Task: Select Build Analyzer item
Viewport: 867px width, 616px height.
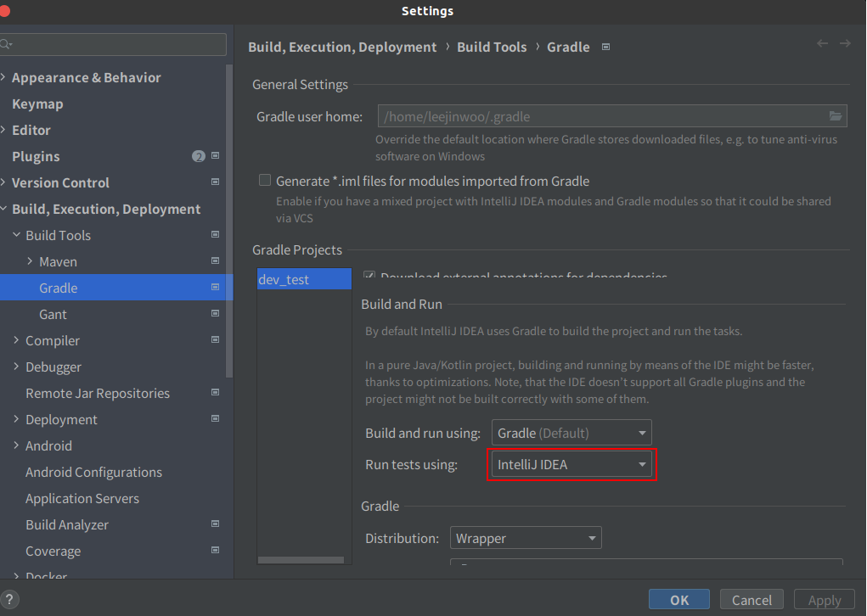Action: tap(67, 525)
